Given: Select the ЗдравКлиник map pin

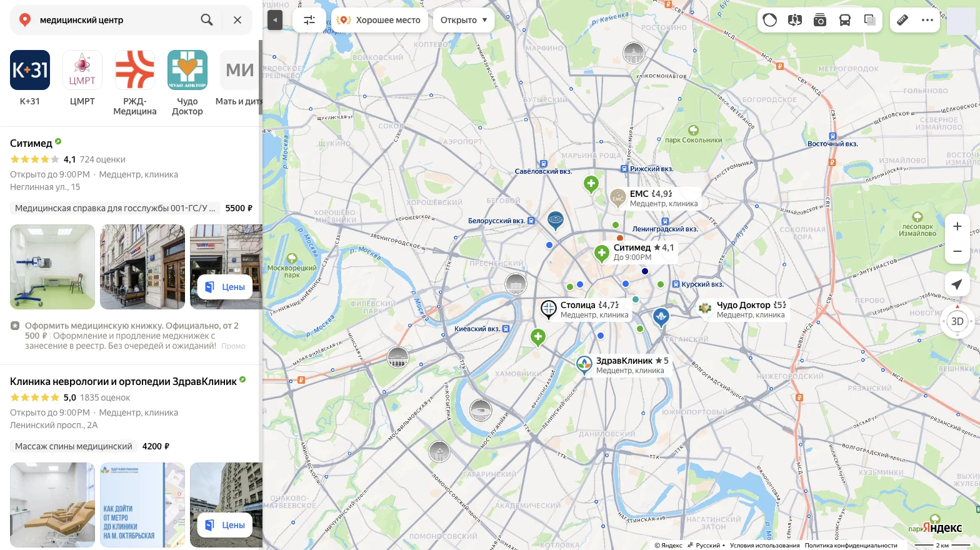Looking at the screenshot, I should (584, 364).
